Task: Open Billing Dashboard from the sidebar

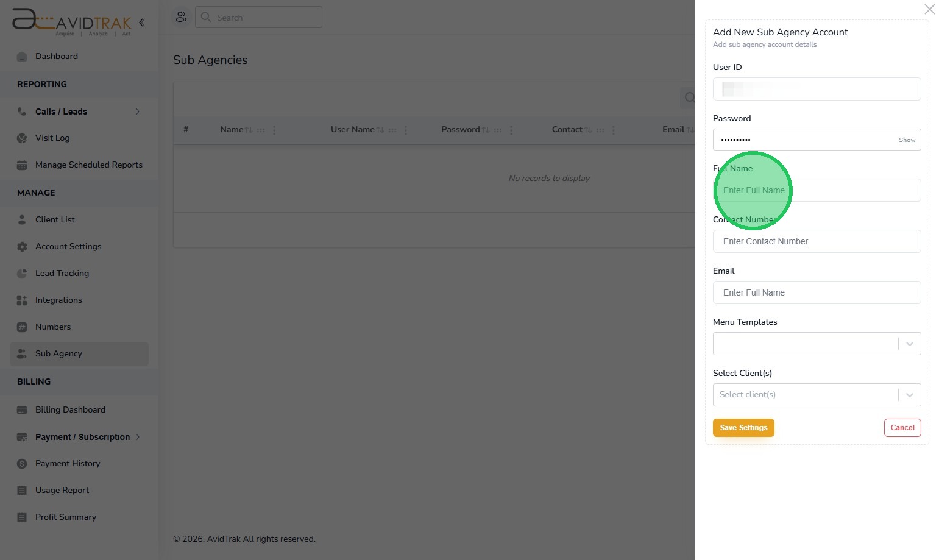Action: pos(70,409)
